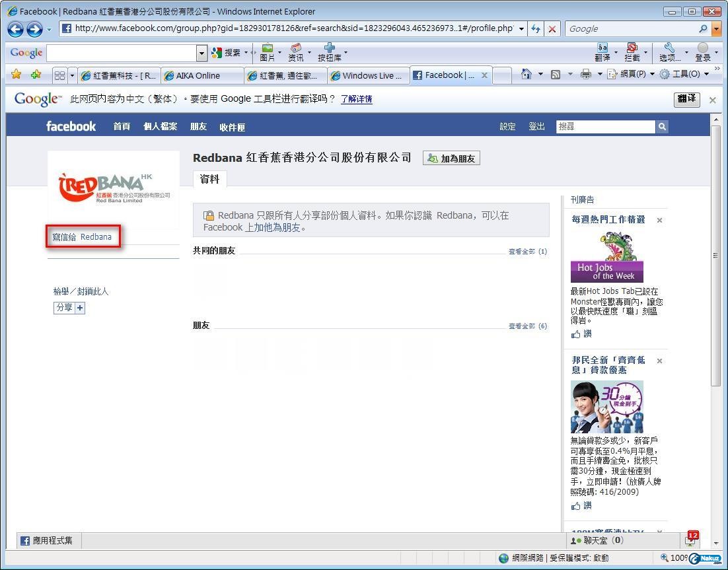Click the 分享 share button
The image size is (728, 570).
tap(69, 308)
